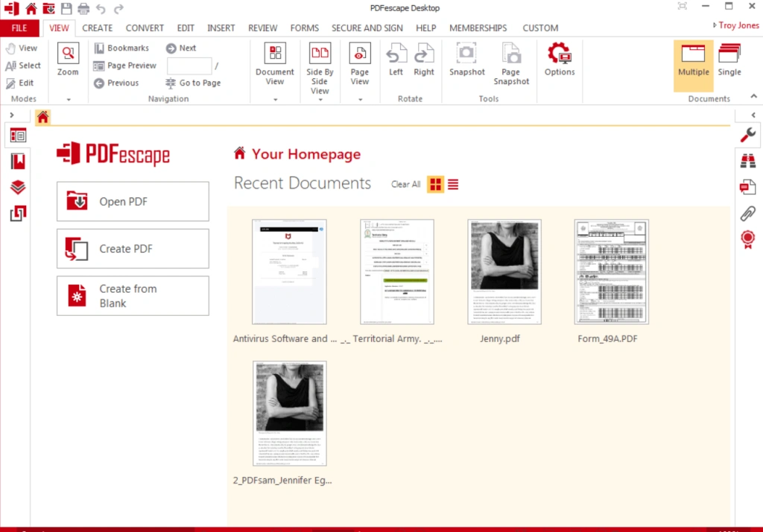763x532 pixels.
Task: Open the FILE menu
Action: coord(19,28)
